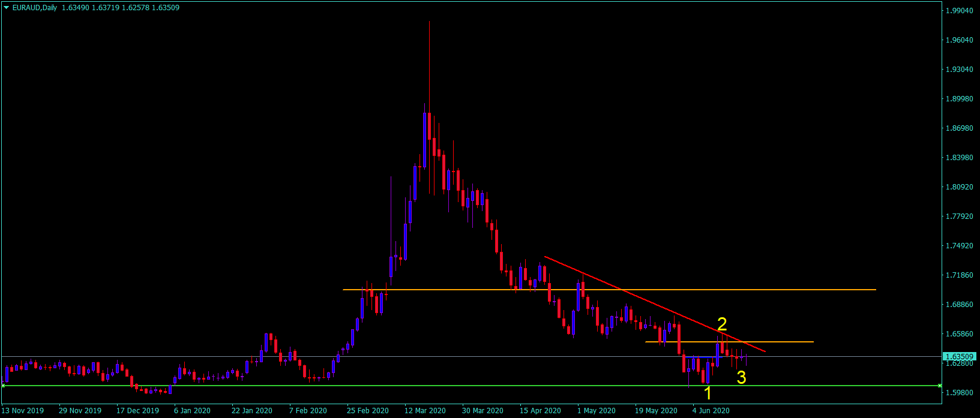
Task: Select the long upper orange horizontal line
Action: click(x=609, y=290)
